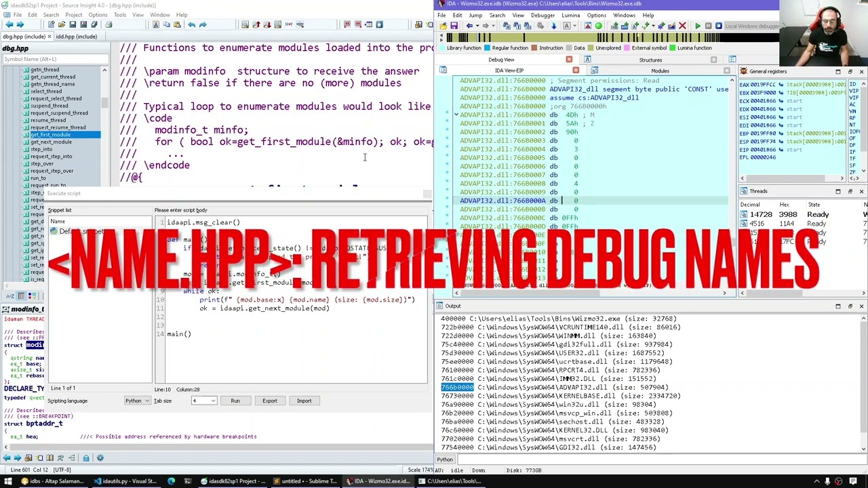Close the Debug View tab
868x488 pixels.
pyautogui.click(x=569, y=59)
